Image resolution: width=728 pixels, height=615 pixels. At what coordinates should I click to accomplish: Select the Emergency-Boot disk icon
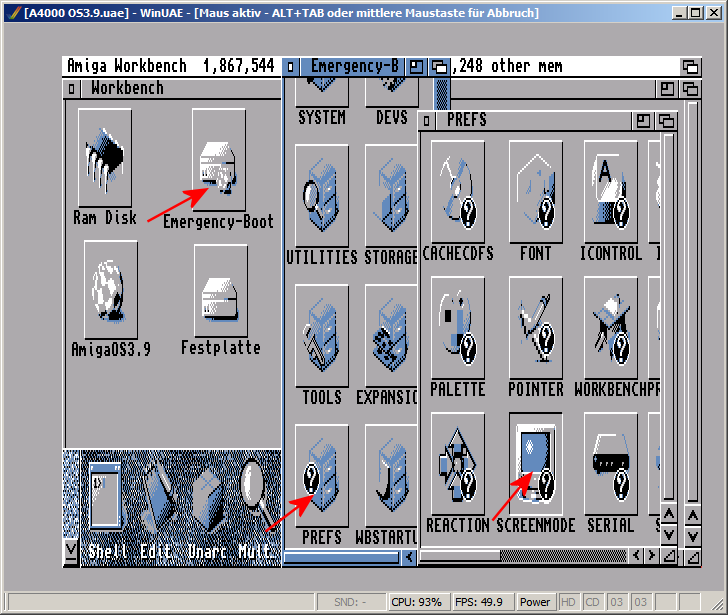pos(219,160)
